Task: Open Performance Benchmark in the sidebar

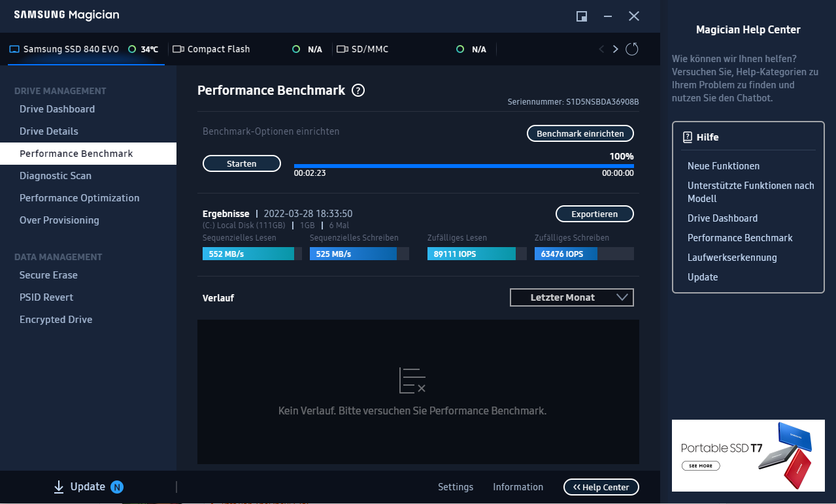Action: [x=88, y=154]
